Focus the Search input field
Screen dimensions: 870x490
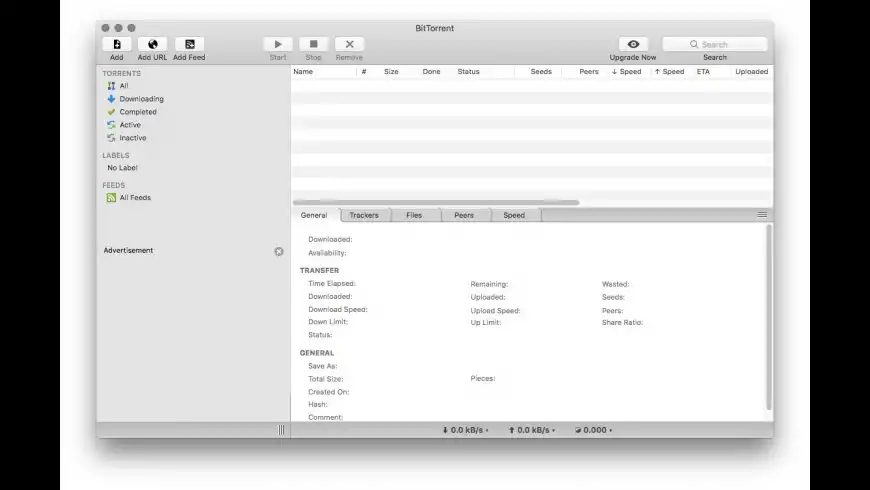(715, 44)
